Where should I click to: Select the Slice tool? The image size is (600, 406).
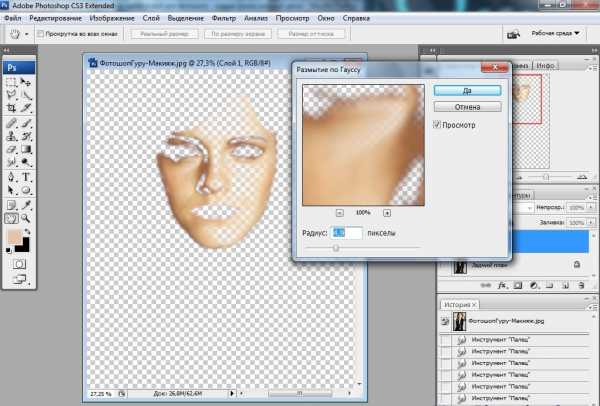(x=26, y=108)
